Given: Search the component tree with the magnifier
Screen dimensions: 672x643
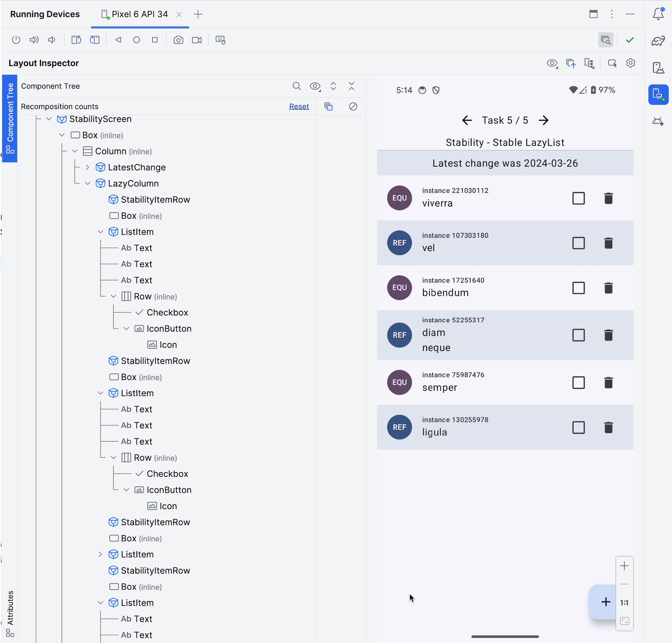Looking at the screenshot, I should tap(297, 86).
